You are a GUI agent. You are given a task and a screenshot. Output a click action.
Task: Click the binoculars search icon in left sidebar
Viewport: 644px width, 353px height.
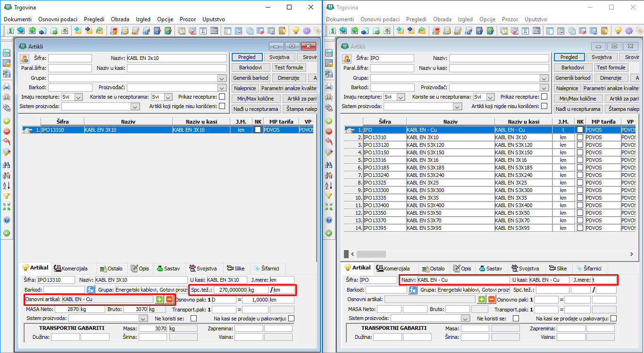[7, 165]
